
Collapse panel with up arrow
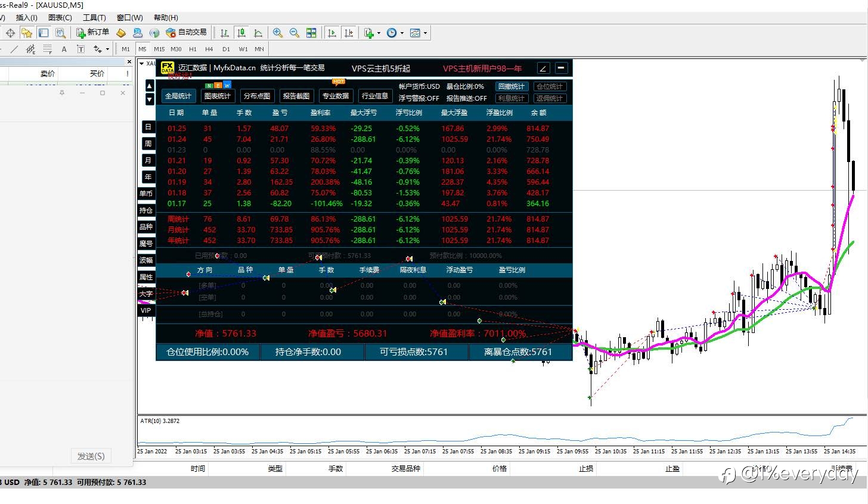[150, 86]
